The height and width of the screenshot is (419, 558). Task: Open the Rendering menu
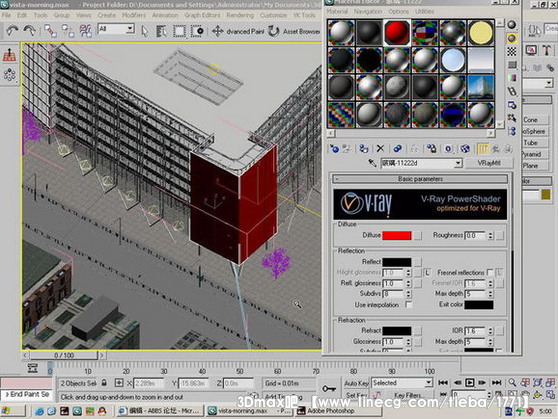pos(240,15)
